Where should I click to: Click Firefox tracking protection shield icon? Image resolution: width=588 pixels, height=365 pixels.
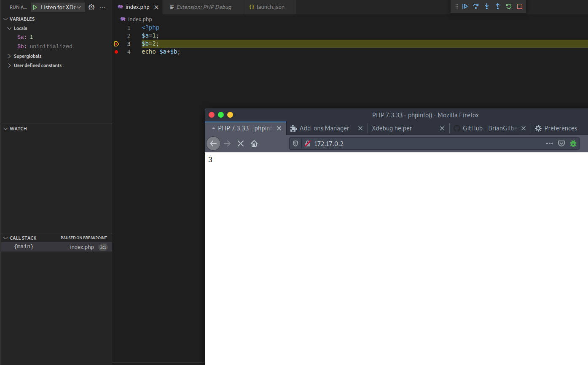295,143
